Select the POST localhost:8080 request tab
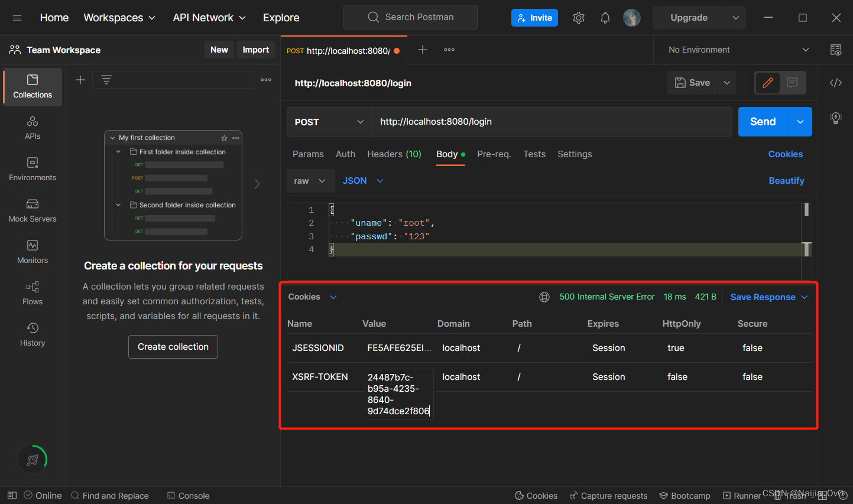 click(x=343, y=50)
